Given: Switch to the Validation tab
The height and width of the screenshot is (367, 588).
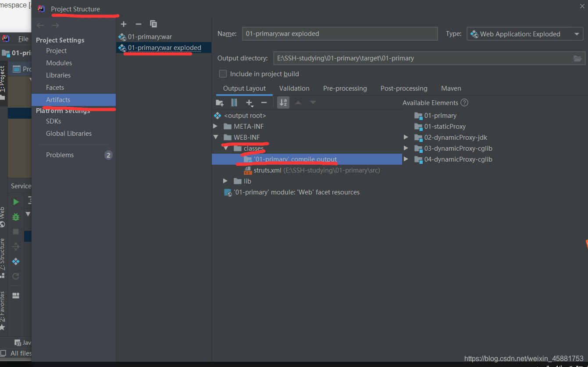Looking at the screenshot, I should 294,88.
